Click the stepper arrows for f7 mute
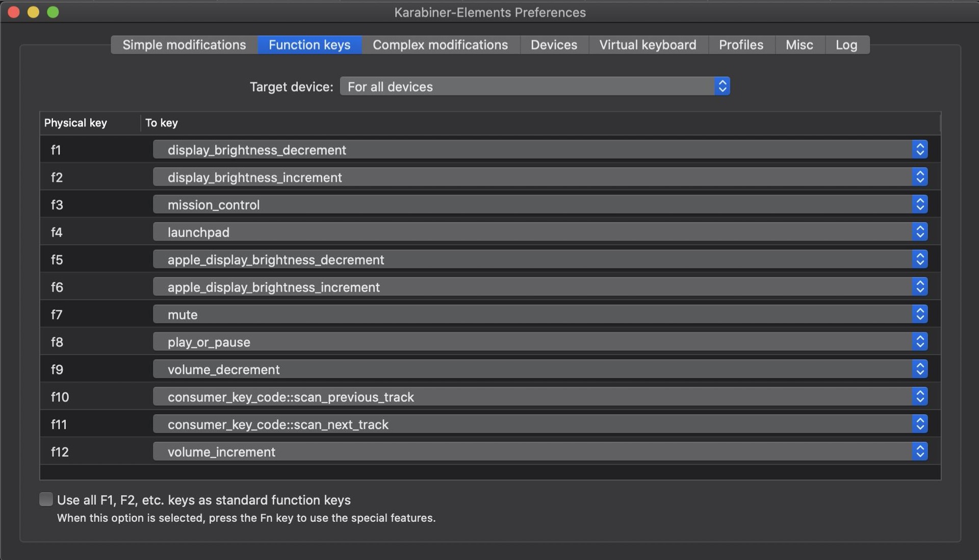Image resolution: width=979 pixels, height=560 pixels. (x=920, y=314)
